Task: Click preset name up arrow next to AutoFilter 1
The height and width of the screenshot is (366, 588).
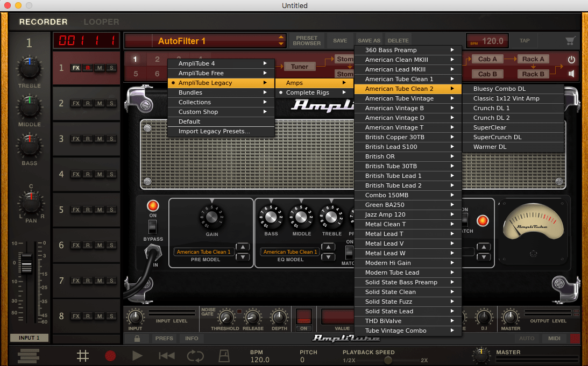Action: pos(281,37)
